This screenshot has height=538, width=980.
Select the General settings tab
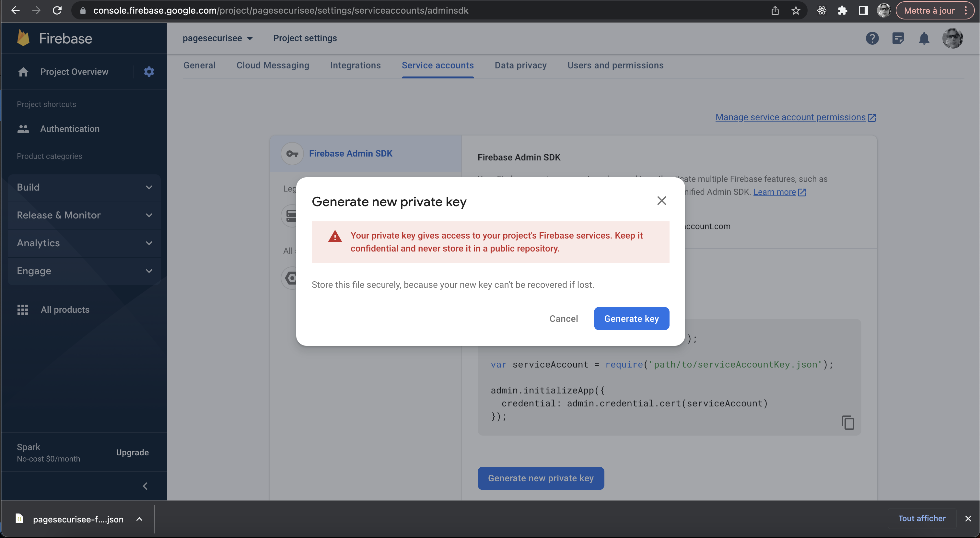[199, 65]
